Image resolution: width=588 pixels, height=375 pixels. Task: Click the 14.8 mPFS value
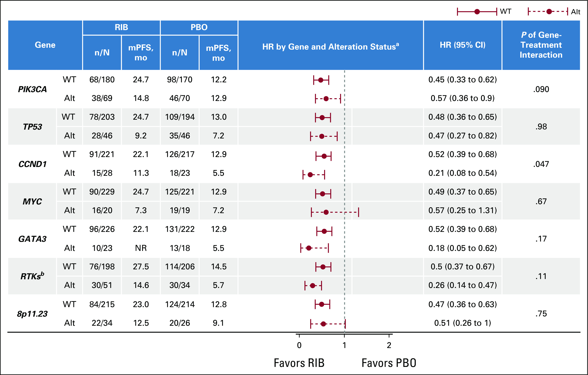pos(141,98)
